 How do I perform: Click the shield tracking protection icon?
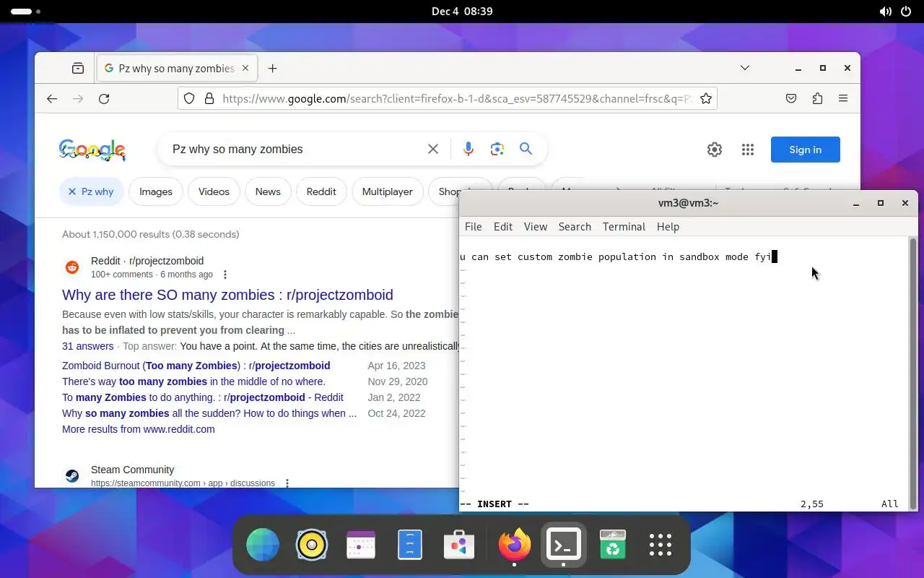[x=189, y=99]
